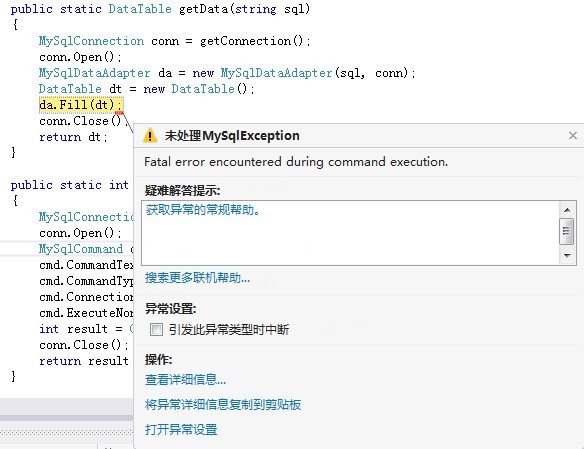Click the first conn.Open() line

click(80, 57)
